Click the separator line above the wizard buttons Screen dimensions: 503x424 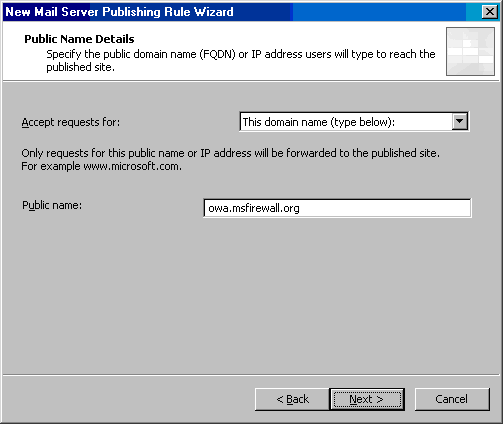[x=251, y=375]
